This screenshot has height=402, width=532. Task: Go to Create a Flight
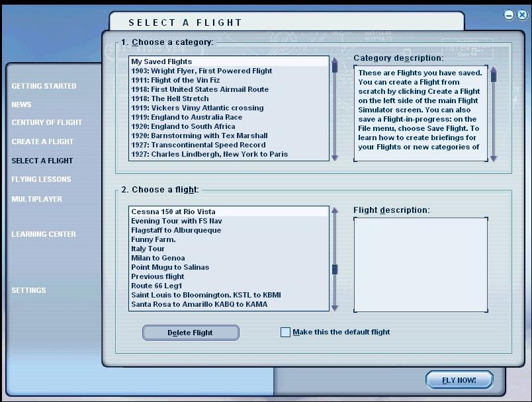click(x=42, y=141)
